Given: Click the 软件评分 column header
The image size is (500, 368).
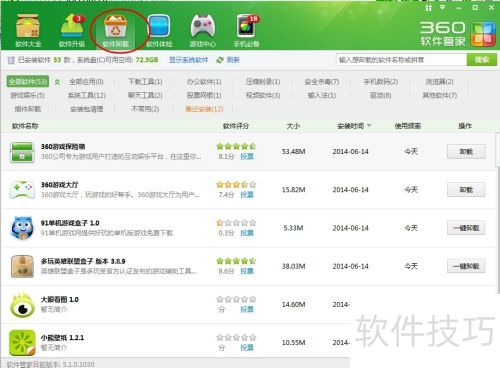Looking at the screenshot, I should point(236,126).
